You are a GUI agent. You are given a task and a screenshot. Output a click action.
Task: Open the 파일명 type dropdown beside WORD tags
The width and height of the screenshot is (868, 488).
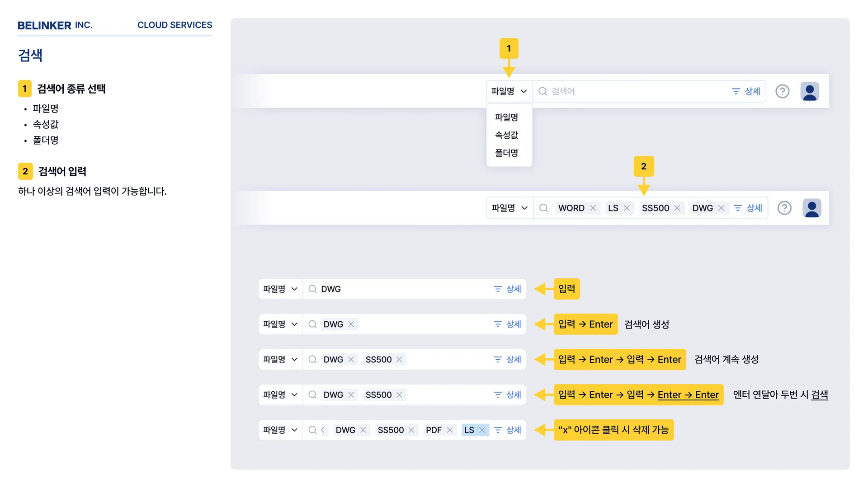click(x=509, y=208)
